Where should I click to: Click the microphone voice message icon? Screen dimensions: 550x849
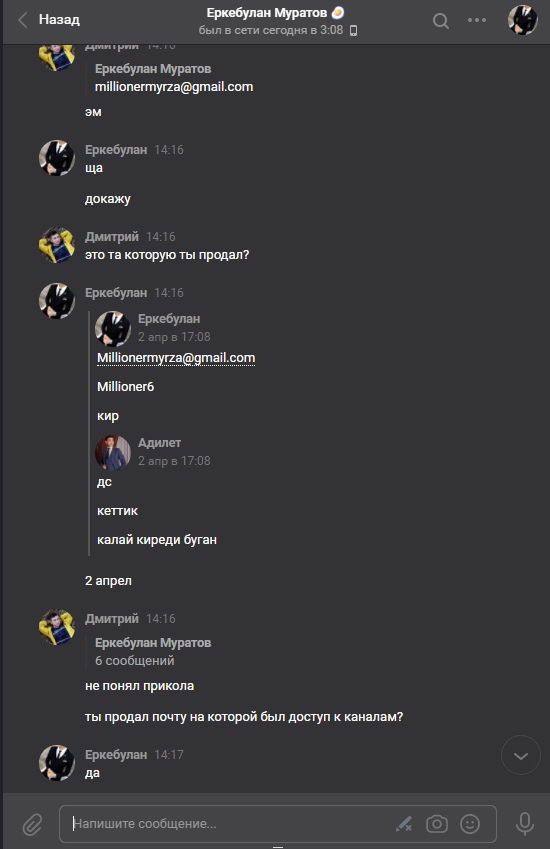click(x=525, y=824)
